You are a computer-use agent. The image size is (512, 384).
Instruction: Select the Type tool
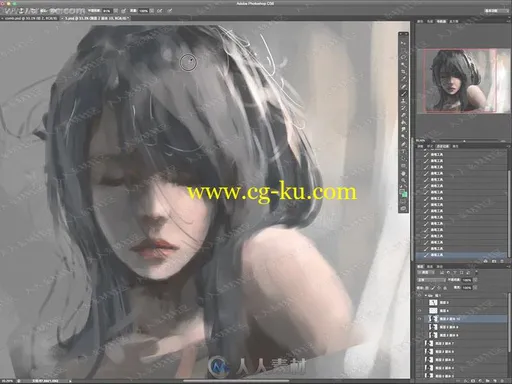click(403, 151)
